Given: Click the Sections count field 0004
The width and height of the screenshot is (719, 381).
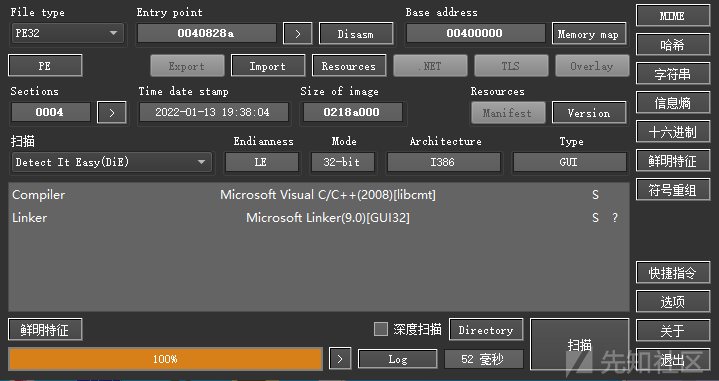Looking at the screenshot, I should click(x=50, y=112).
